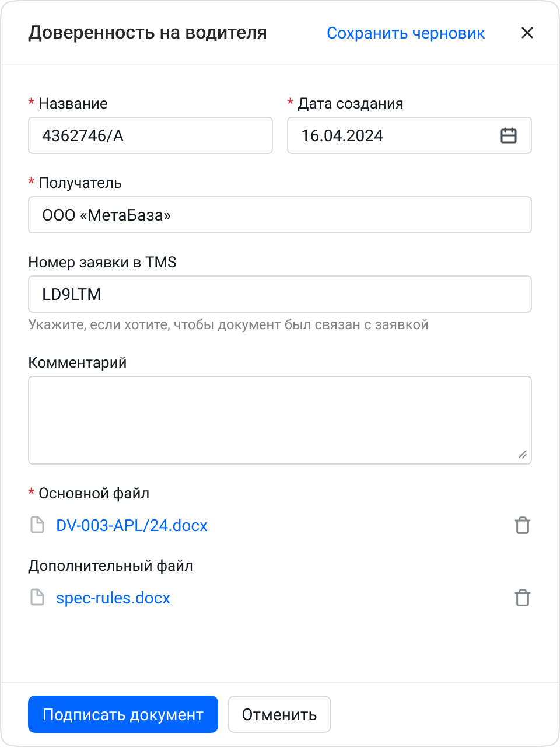Open the calendar date picker
560x747 pixels.
tap(509, 135)
